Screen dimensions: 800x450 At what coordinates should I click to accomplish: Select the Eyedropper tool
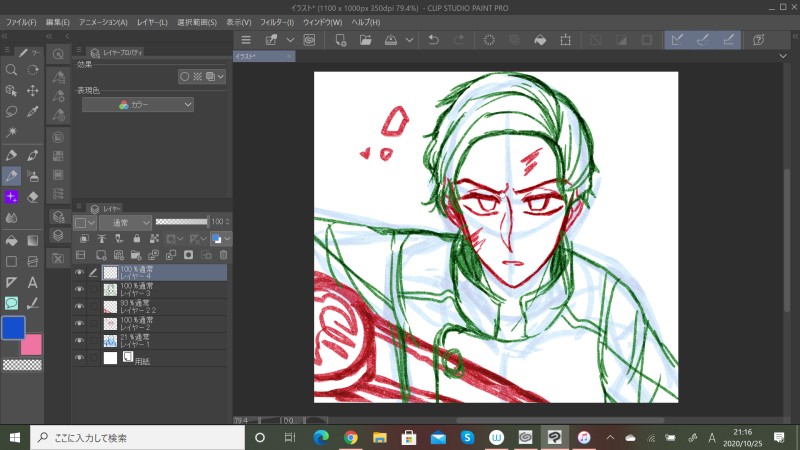[33, 111]
